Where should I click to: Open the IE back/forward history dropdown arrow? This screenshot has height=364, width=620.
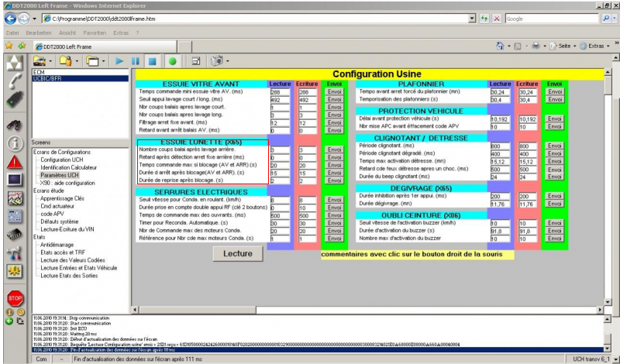point(34,19)
